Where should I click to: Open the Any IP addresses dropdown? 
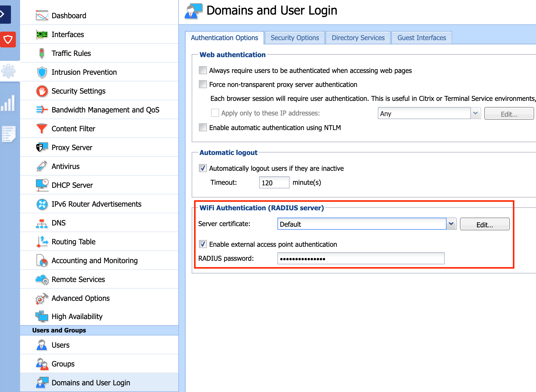(x=475, y=113)
